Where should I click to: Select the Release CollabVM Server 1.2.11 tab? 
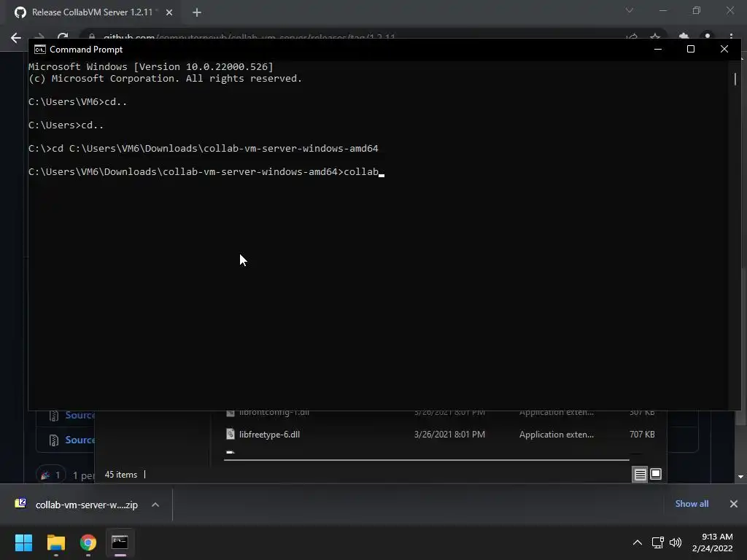point(91,12)
